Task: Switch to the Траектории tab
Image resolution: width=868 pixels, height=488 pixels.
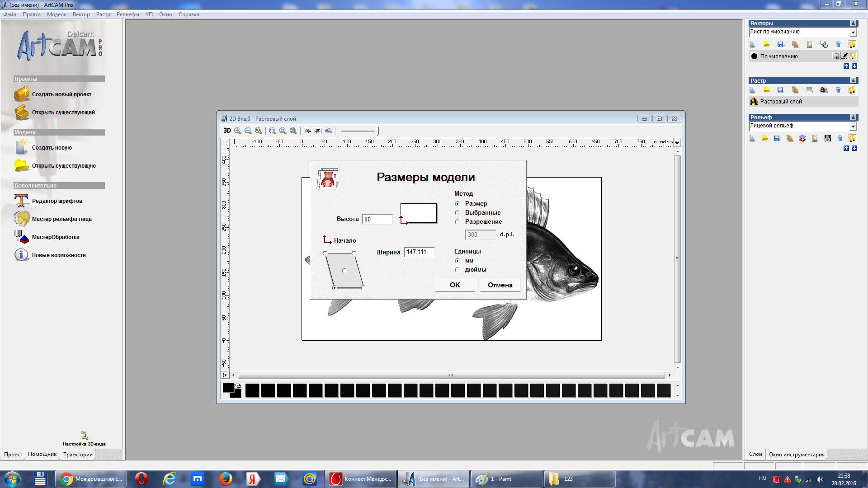Action: pyautogui.click(x=78, y=455)
